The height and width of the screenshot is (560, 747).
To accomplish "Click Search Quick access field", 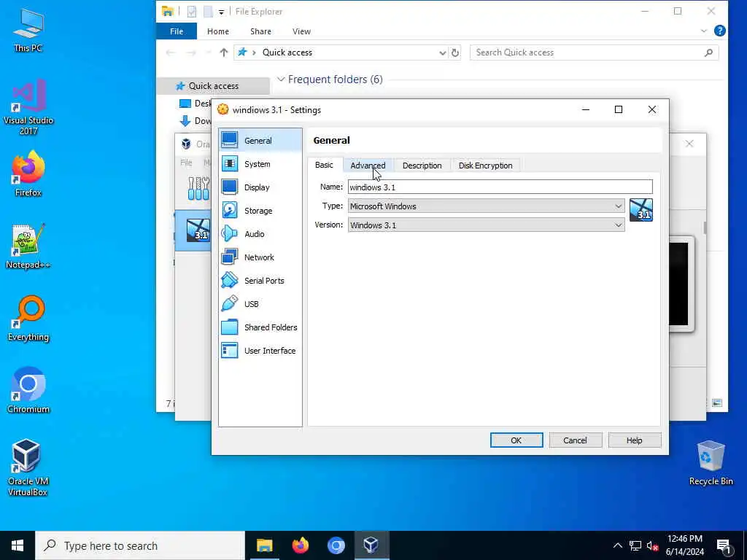I will point(594,52).
